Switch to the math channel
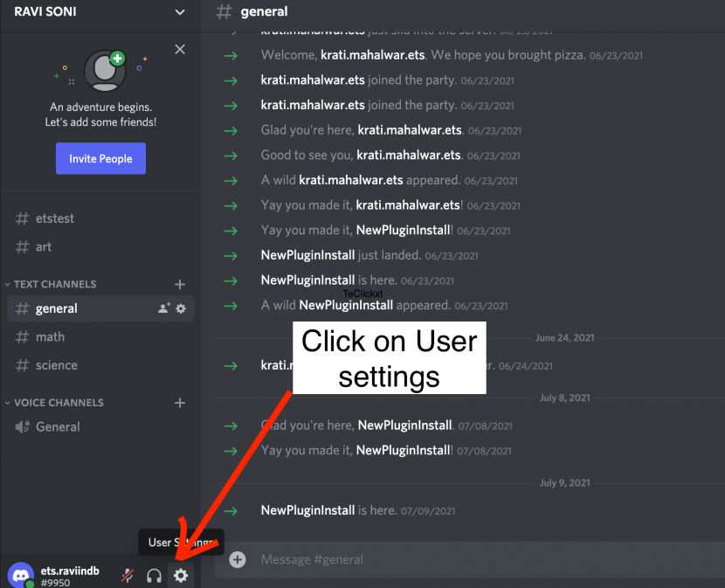The image size is (725, 588). [x=51, y=336]
